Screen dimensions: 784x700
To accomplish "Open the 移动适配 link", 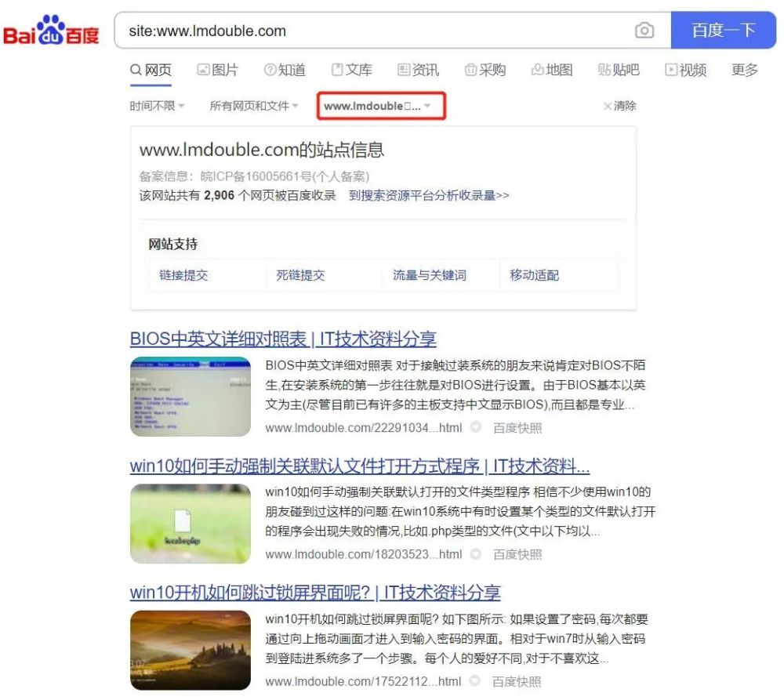I will coord(535,275).
